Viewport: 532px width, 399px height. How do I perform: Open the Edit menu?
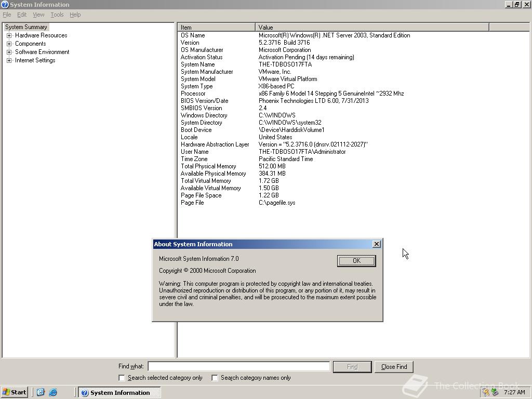[22, 15]
